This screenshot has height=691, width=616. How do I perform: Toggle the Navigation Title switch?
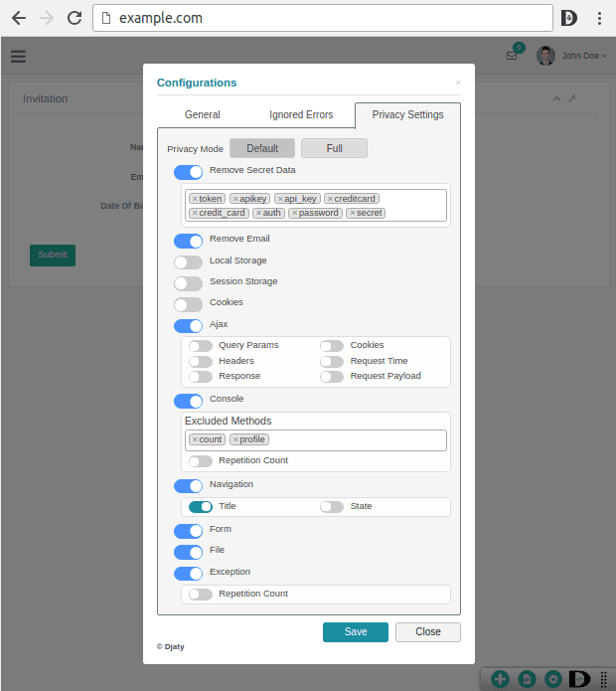click(x=201, y=507)
